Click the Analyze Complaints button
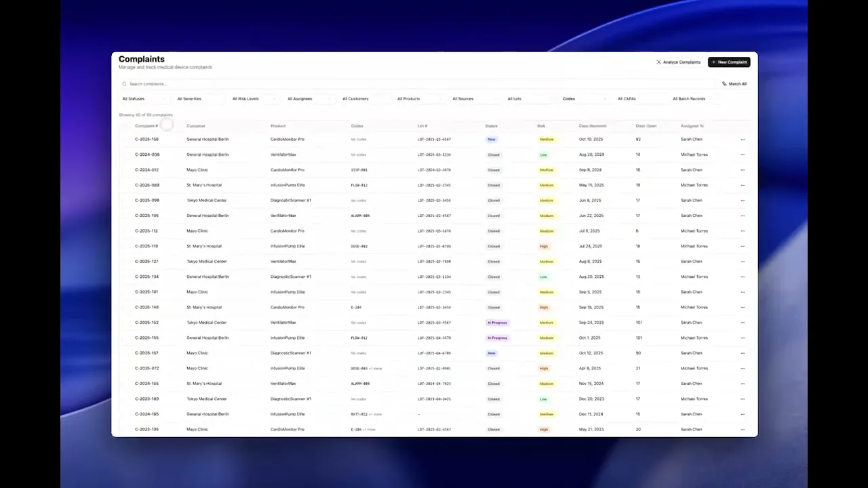868x488 pixels. 678,62
